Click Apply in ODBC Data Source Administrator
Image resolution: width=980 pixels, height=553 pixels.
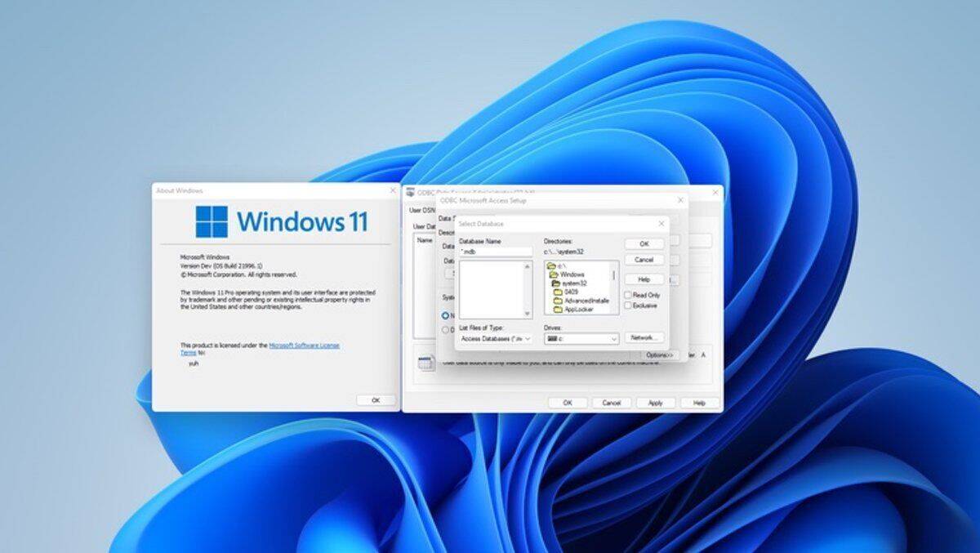point(656,403)
